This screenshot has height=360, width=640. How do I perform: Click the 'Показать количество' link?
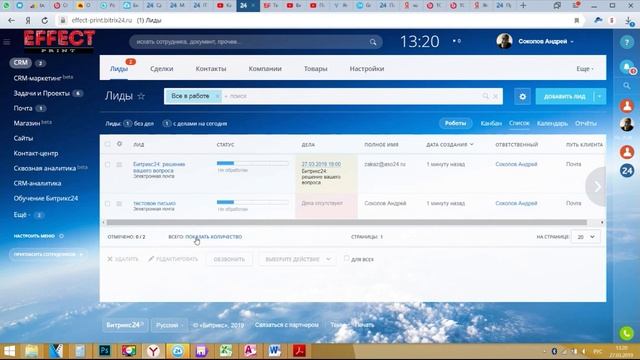click(213, 237)
